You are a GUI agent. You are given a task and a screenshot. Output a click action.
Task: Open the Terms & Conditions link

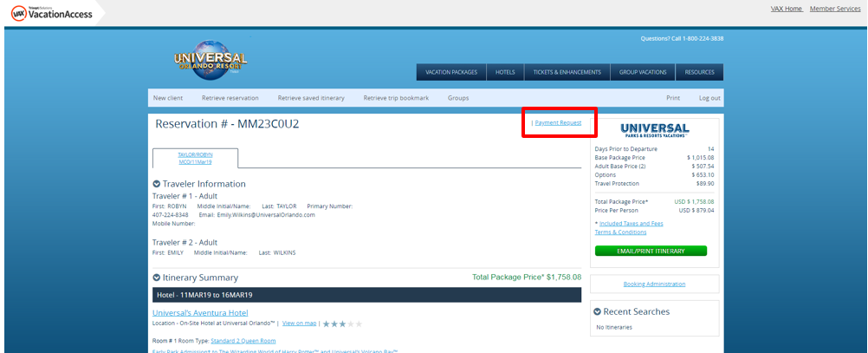pos(620,232)
